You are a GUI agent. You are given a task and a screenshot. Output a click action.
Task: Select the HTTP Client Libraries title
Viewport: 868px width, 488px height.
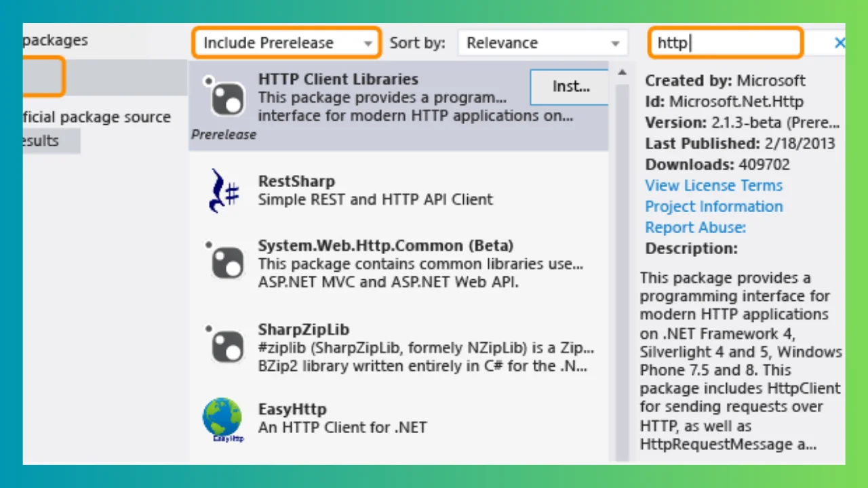[x=338, y=79]
